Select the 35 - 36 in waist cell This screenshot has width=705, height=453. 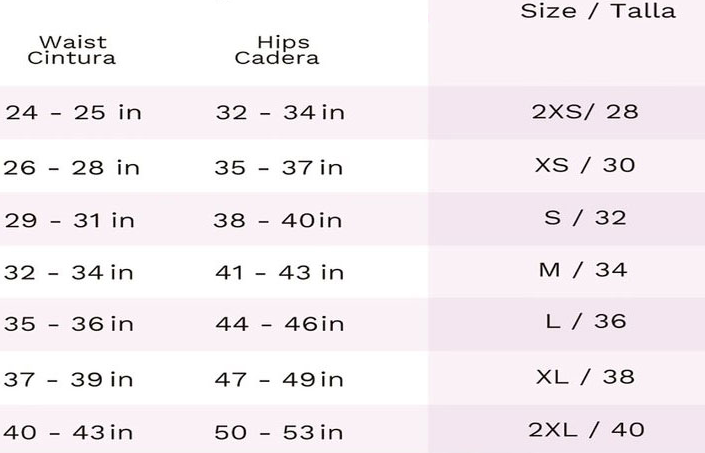(x=69, y=324)
